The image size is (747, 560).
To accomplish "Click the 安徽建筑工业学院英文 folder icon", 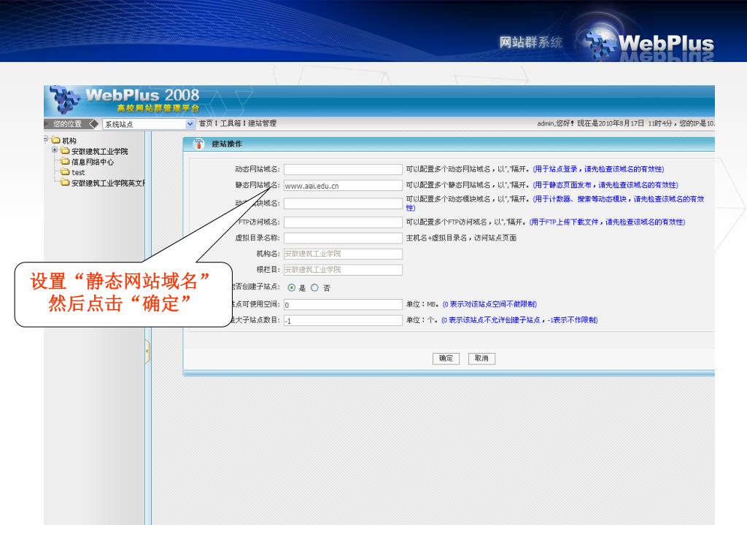I will tap(65, 182).
